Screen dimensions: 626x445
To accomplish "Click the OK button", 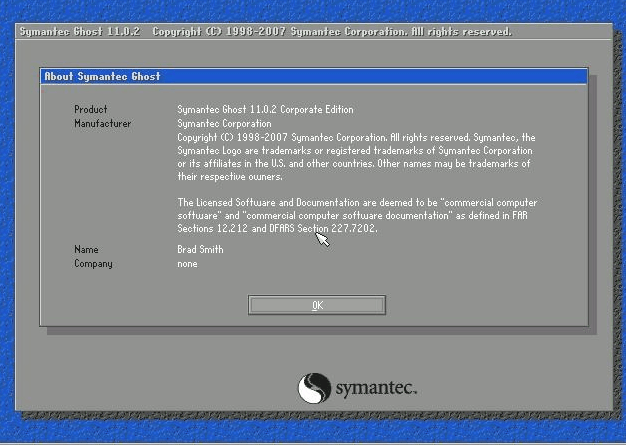I will (x=317, y=305).
